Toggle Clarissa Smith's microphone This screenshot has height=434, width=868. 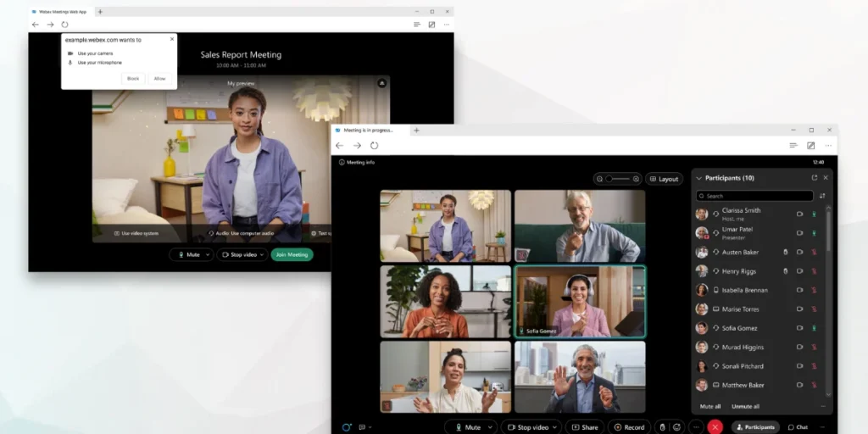815,214
